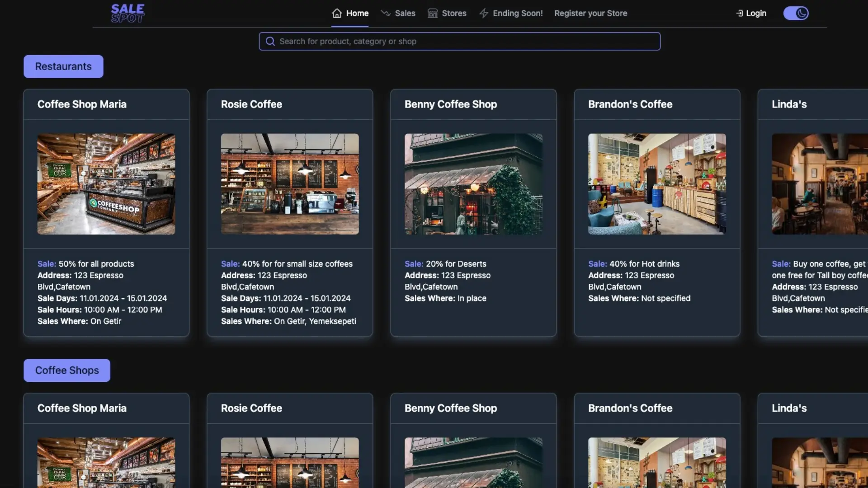Toggle the dark mode moon switch
Screen dimensions: 868x488
pos(796,13)
